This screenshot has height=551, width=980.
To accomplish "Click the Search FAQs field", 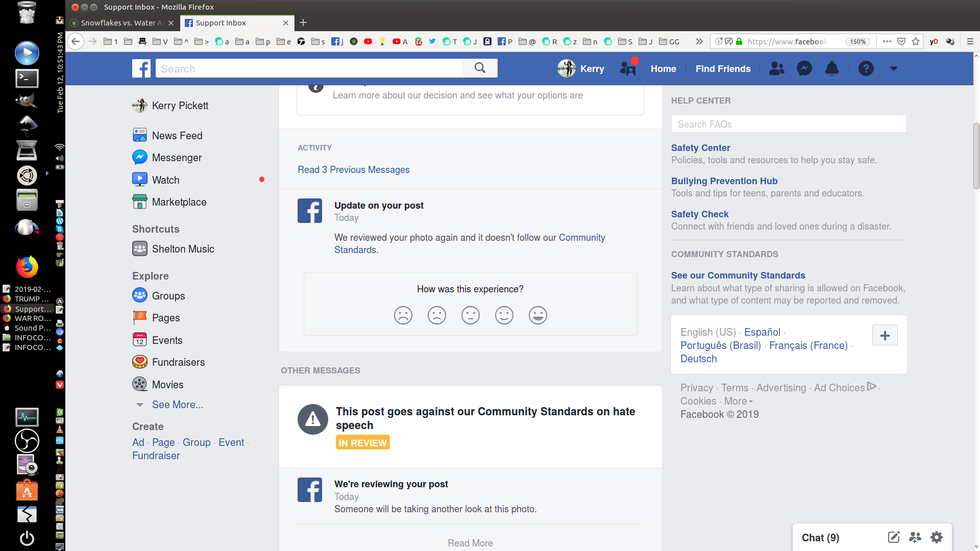I will click(789, 124).
